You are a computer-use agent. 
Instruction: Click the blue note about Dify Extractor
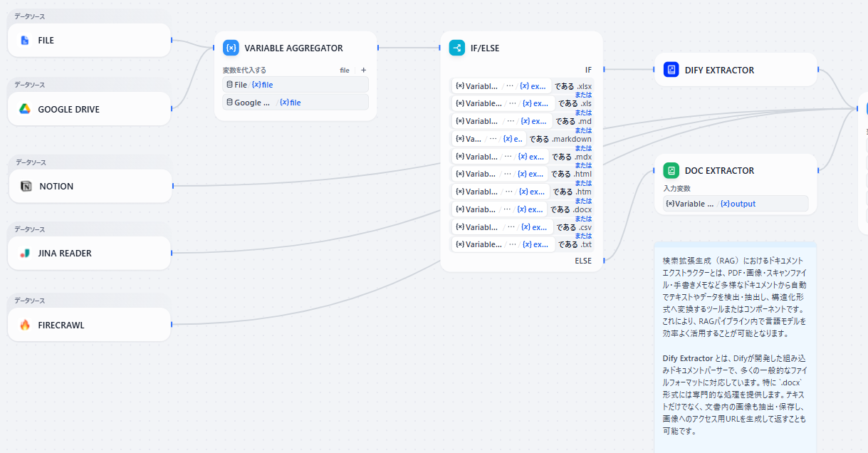click(x=736, y=348)
